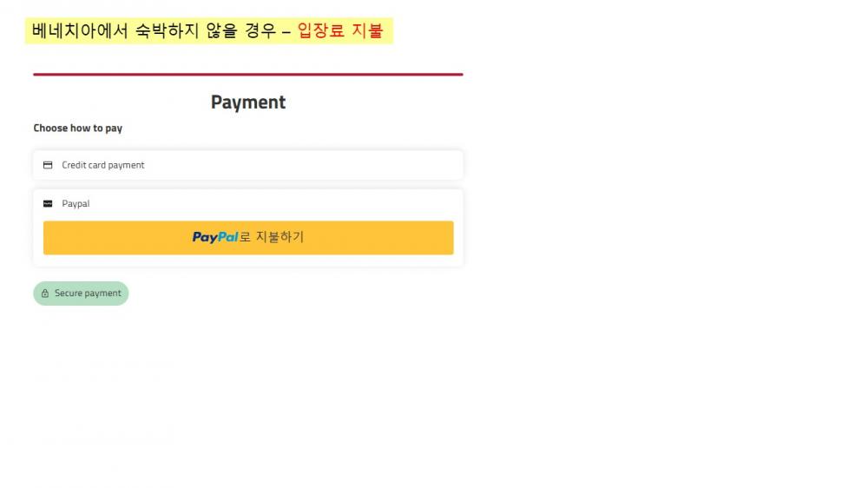Viewport: 868px width, 488px height.
Task: Expand the Credit card payment row
Action: coord(248,165)
